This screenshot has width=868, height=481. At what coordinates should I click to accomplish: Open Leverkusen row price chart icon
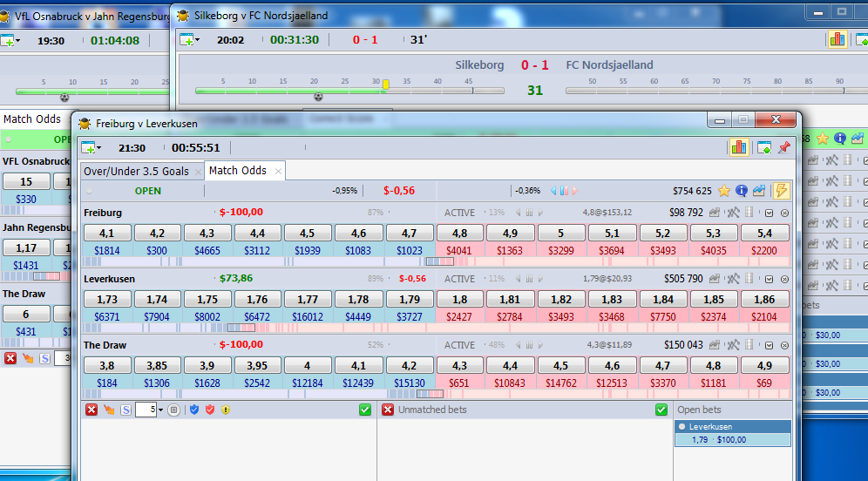coord(715,279)
